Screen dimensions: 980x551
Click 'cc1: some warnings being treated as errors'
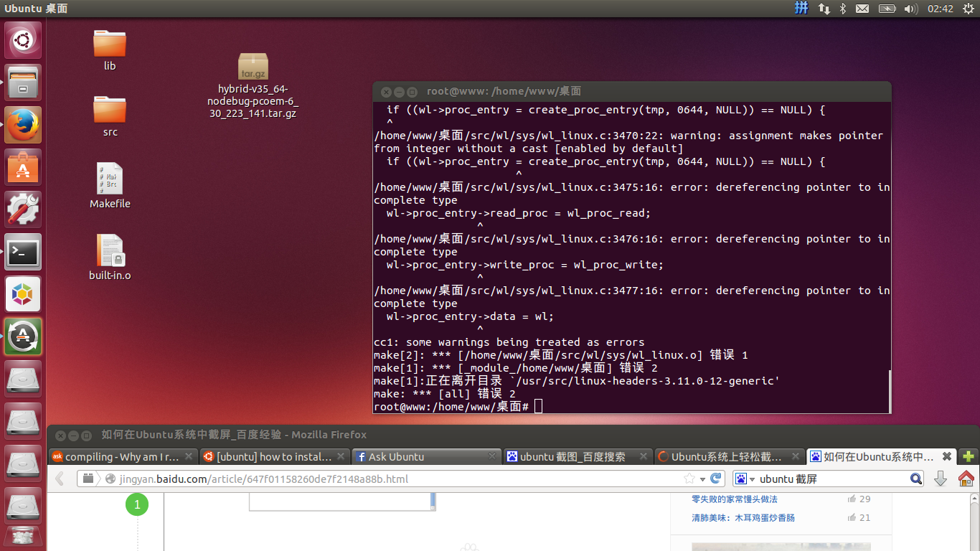tap(509, 342)
